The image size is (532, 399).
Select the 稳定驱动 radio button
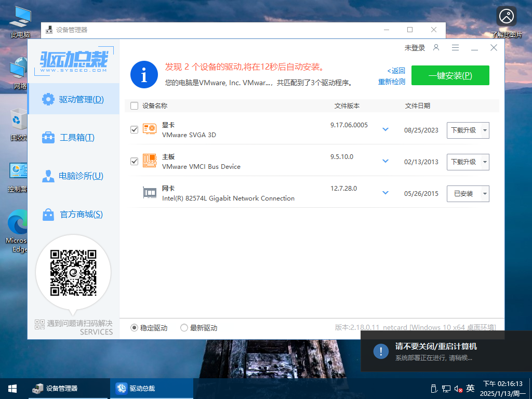tap(135, 328)
